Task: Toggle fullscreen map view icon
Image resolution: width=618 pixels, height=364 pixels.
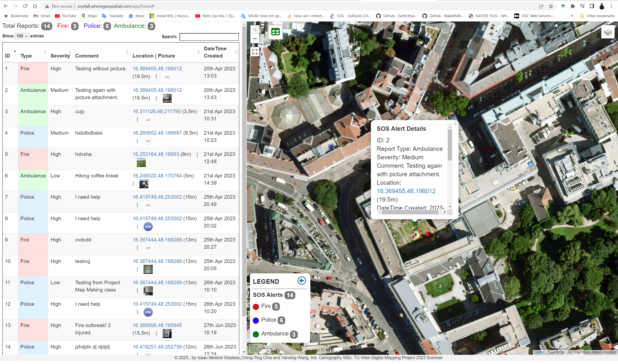Action: (255, 52)
